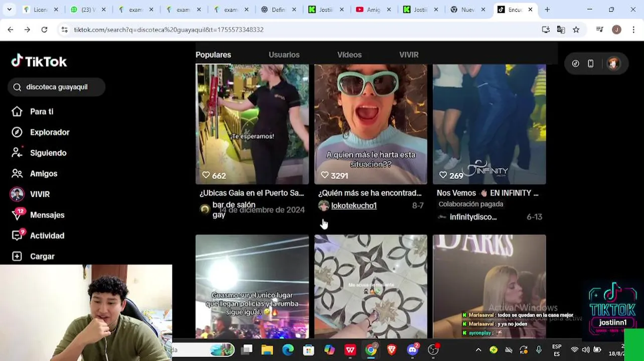Open the TikTok profile avatar menu
The height and width of the screenshot is (361, 644).
pyautogui.click(x=613, y=64)
